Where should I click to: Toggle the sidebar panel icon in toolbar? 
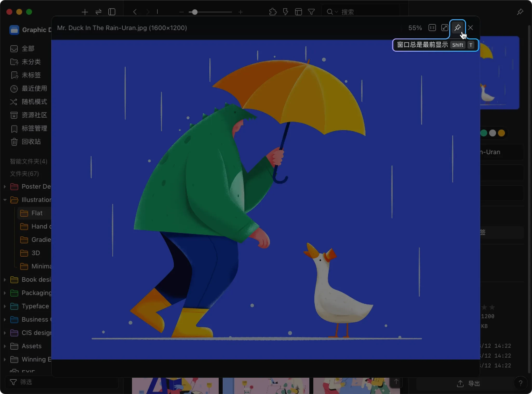[112, 12]
